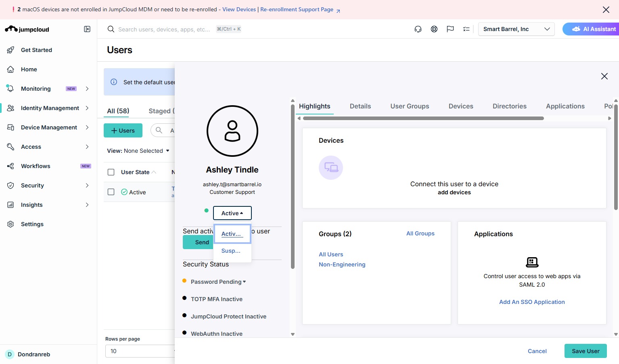Click the JumpCloud logo
Image resolution: width=619 pixels, height=364 pixels.
coord(27,29)
